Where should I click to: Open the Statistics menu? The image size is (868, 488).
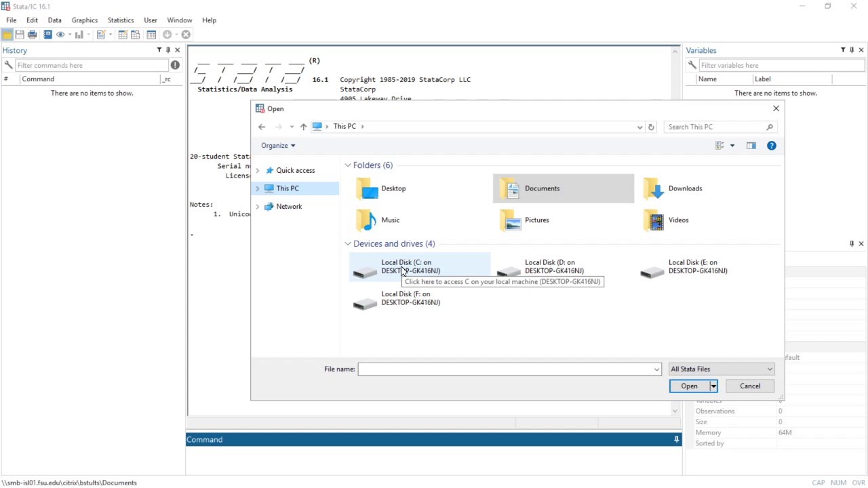coord(121,20)
